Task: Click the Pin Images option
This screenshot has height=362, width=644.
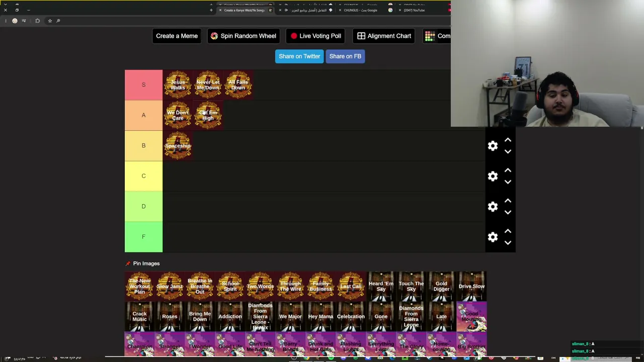Action: click(142, 263)
